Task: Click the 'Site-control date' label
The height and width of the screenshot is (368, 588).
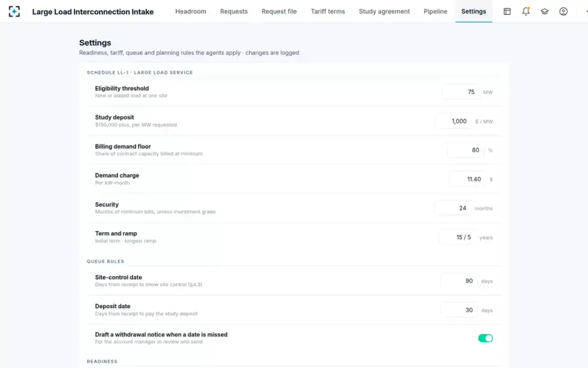Action: pyautogui.click(x=119, y=277)
